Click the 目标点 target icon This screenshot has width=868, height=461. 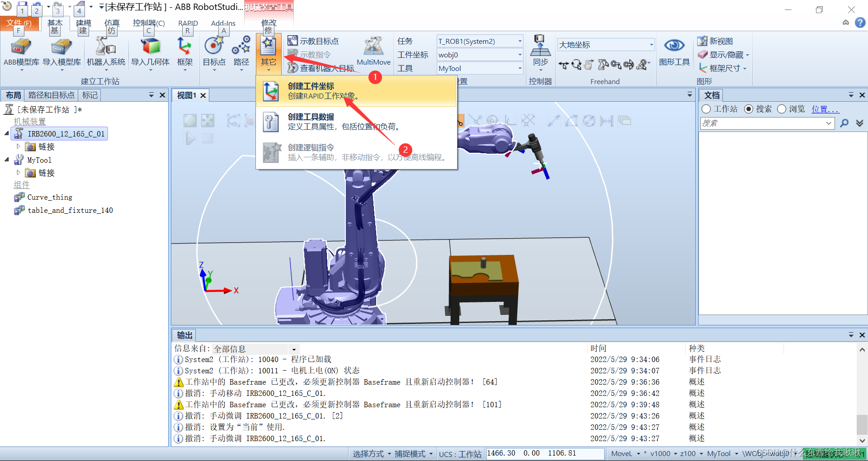click(x=214, y=46)
